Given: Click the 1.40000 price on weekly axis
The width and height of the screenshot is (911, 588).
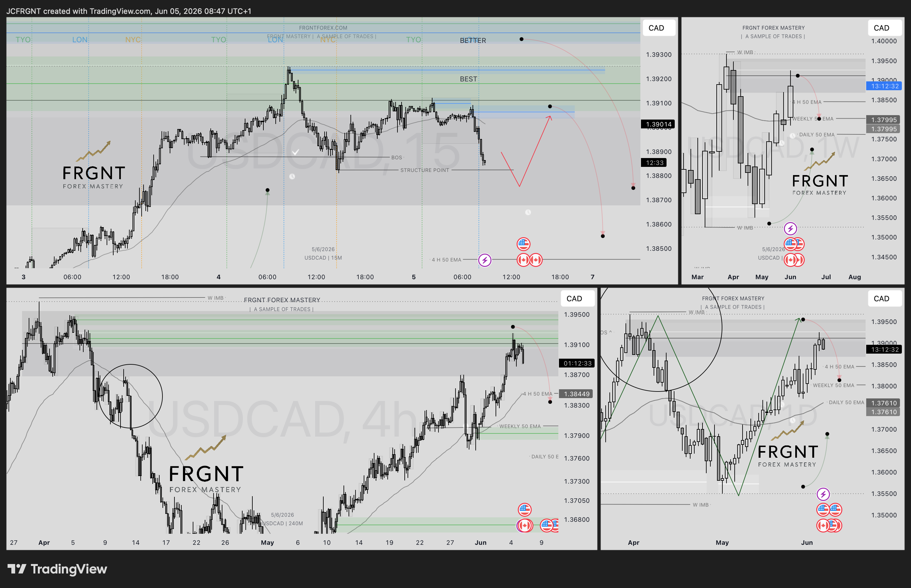Looking at the screenshot, I should (884, 41).
